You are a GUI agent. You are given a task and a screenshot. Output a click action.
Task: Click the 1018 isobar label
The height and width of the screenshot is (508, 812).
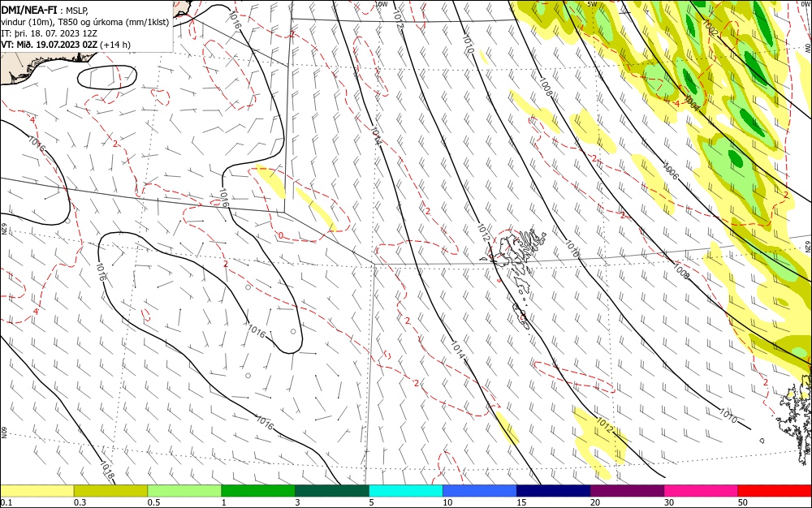(106, 470)
